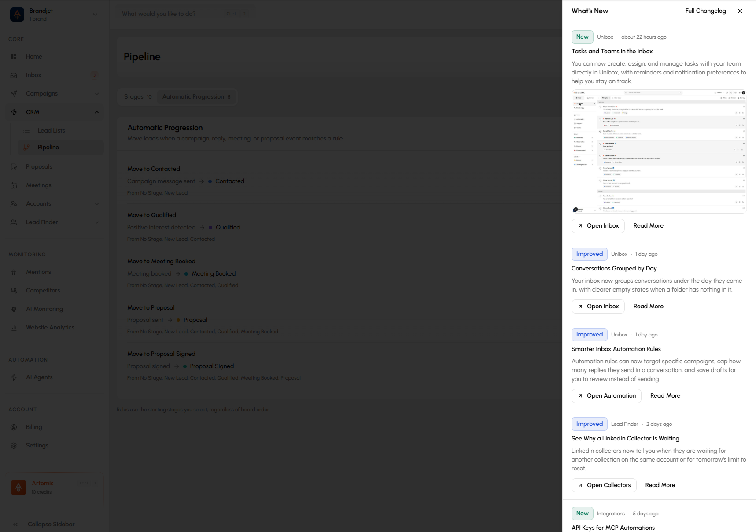Open Pipeline in the CRM menu

click(61, 148)
